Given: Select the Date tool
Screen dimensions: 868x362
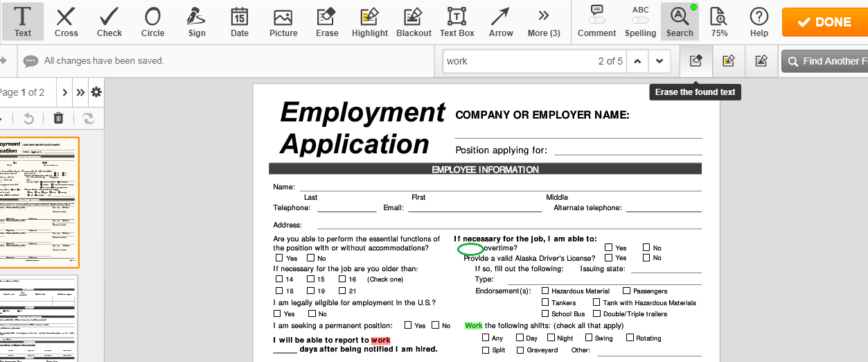Looking at the screenshot, I should coord(240,21).
